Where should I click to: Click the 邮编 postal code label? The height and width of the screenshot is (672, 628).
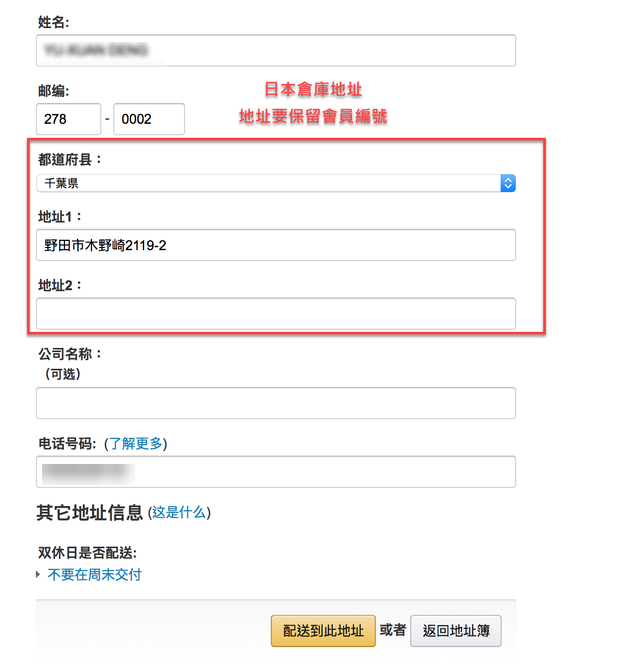[54, 91]
